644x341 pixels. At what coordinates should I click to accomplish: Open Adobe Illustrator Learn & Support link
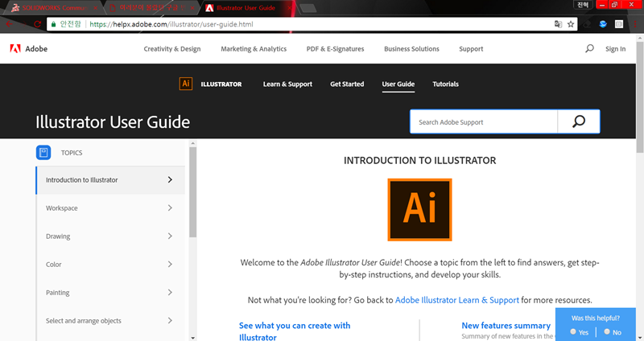pos(456,300)
